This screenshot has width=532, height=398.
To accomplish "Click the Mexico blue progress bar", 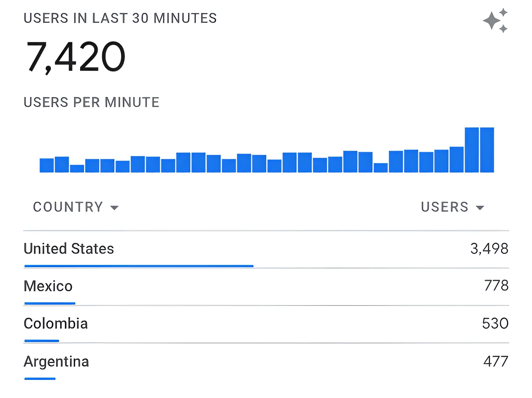I will coord(50,303).
